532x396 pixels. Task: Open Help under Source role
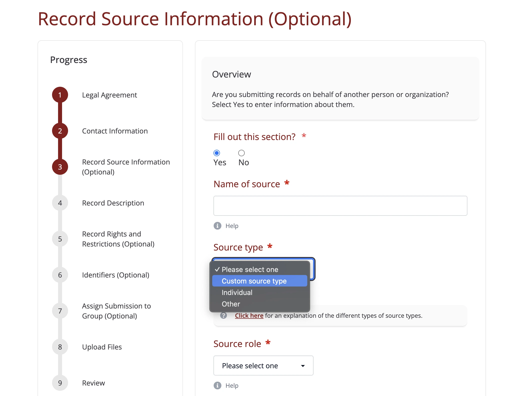(232, 385)
